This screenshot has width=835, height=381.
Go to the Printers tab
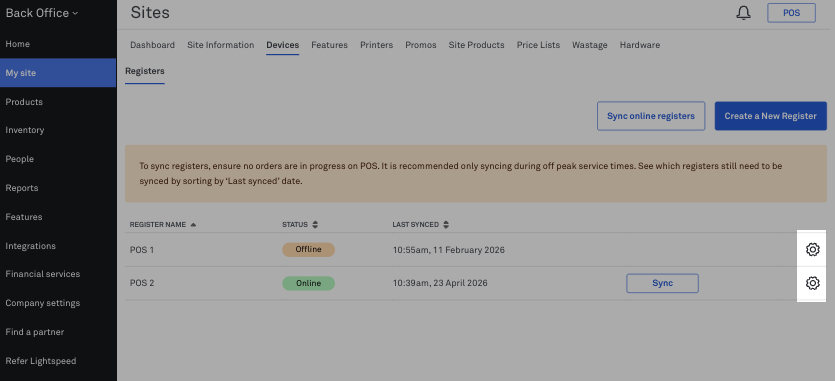pos(376,45)
